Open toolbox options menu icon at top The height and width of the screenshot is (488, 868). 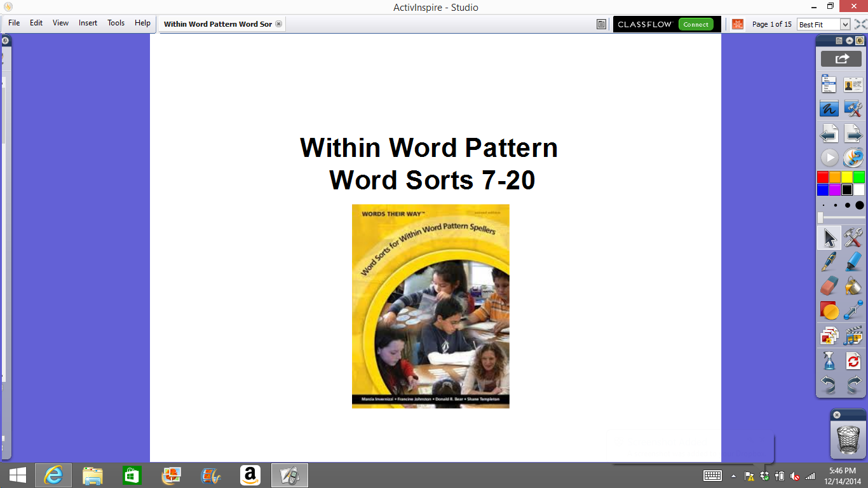click(839, 41)
